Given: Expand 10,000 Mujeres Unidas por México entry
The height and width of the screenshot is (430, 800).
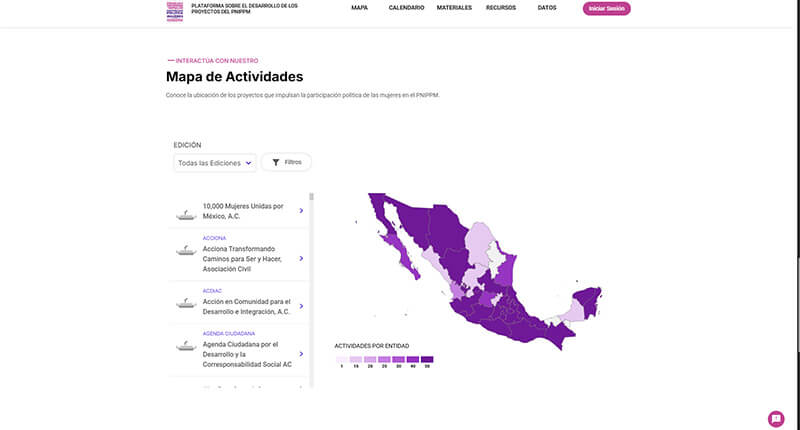Looking at the screenshot, I should (x=301, y=211).
